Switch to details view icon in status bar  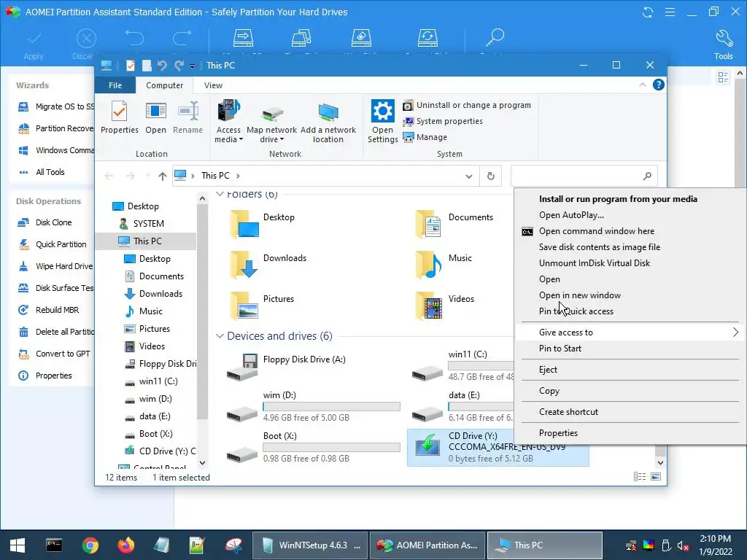coord(640,477)
